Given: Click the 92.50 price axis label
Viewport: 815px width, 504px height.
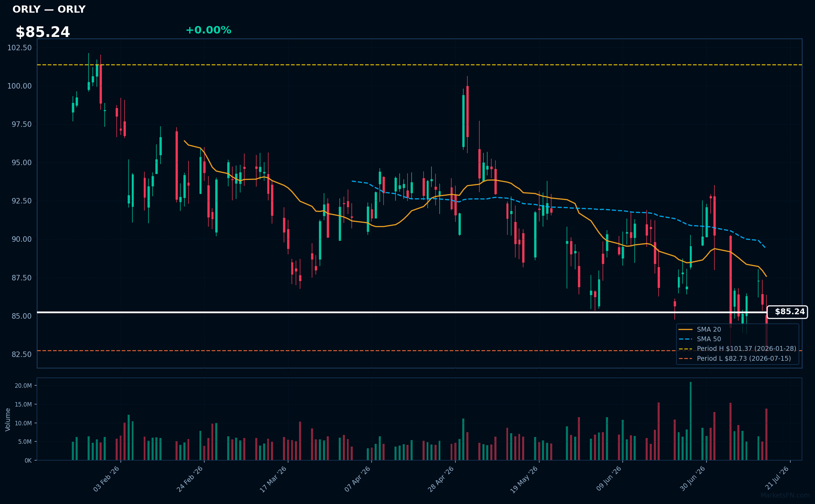Looking at the screenshot, I should coord(22,201).
